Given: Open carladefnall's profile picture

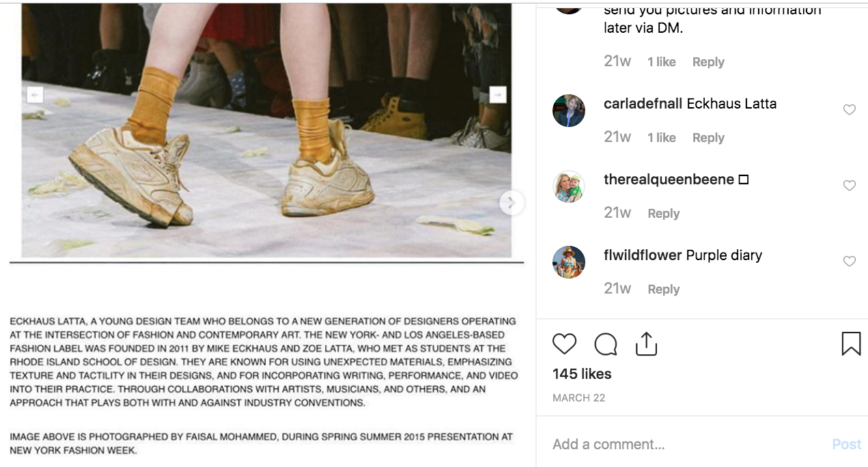Looking at the screenshot, I should tap(569, 111).
